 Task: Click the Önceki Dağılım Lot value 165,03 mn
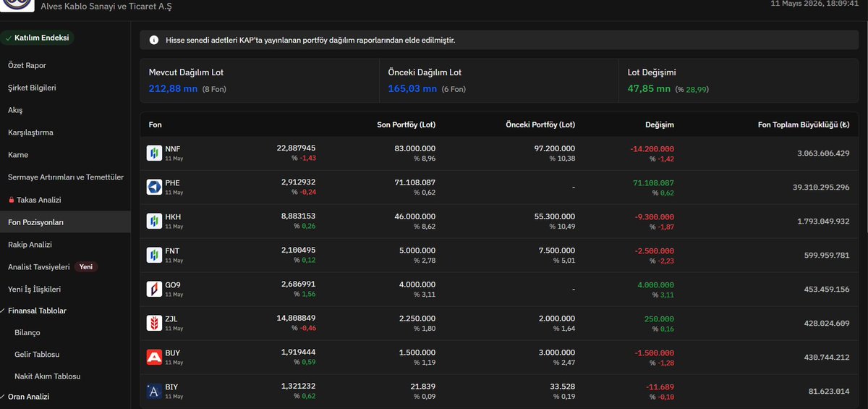click(412, 89)
